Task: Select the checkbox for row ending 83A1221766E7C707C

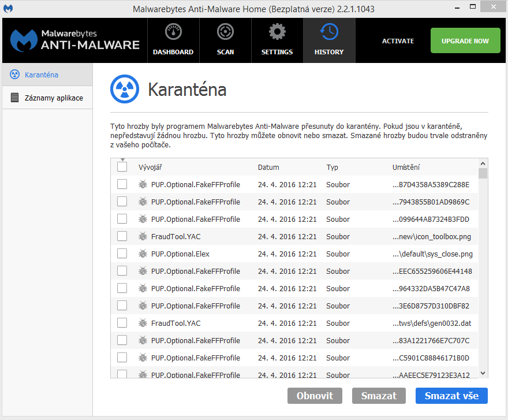Action: (x=122, y=340)
